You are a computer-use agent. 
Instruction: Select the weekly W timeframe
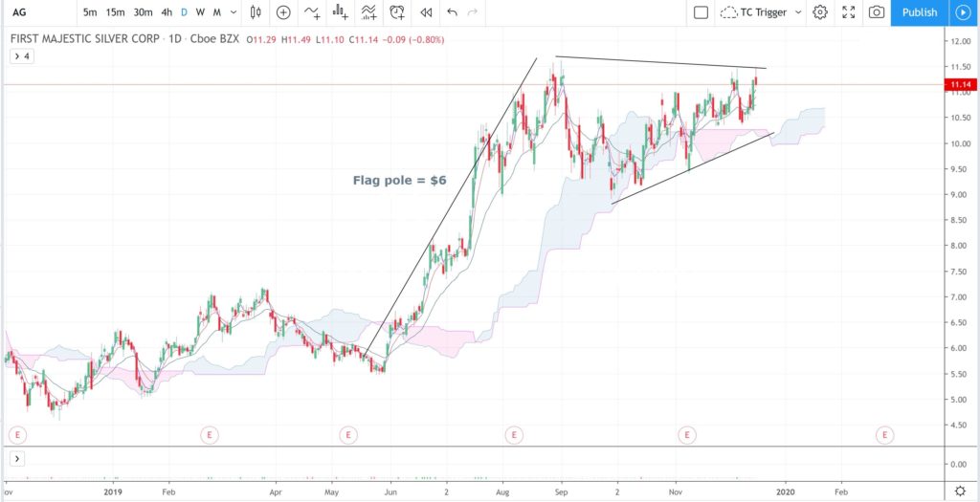200,11
